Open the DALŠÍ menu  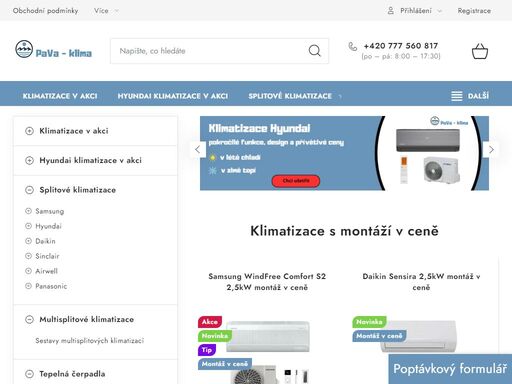[x=470, y=96]
